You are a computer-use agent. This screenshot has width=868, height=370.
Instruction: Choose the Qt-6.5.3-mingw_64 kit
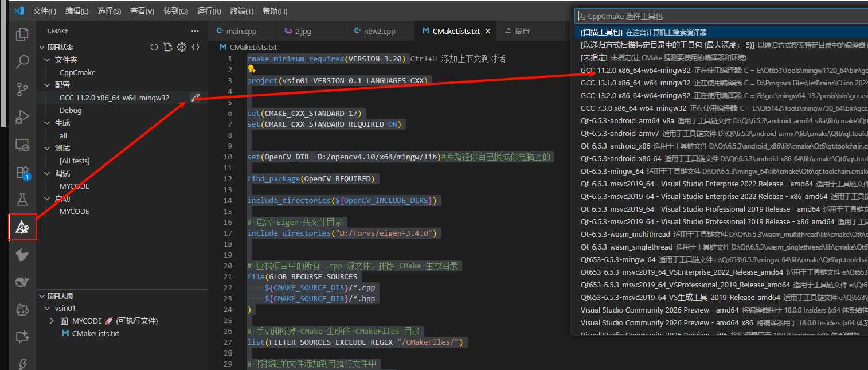point(721,171)
